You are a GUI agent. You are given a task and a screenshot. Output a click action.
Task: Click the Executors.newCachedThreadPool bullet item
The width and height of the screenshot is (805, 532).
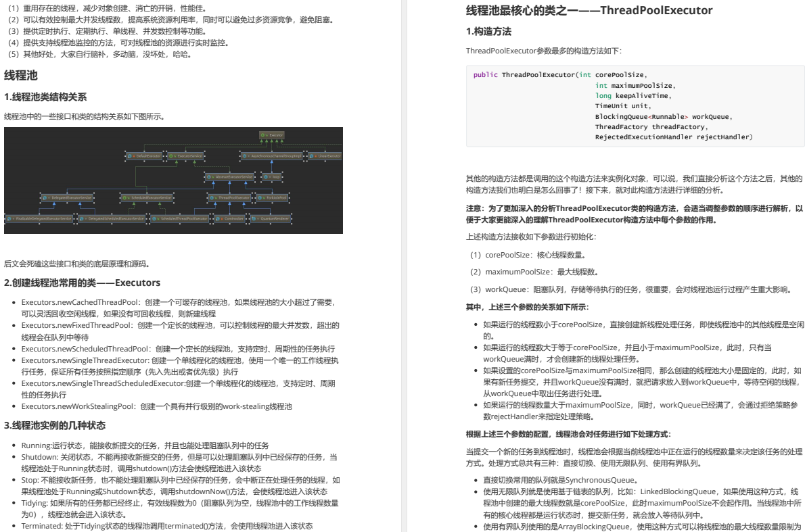click(180, 308)
